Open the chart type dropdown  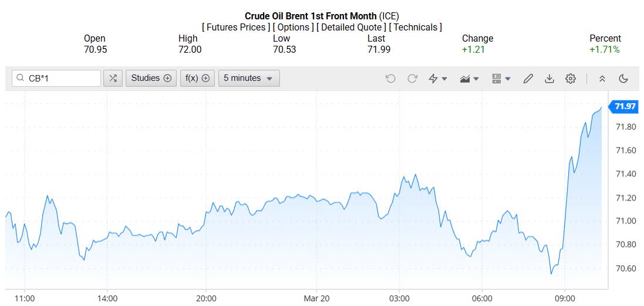pos(470,79)
